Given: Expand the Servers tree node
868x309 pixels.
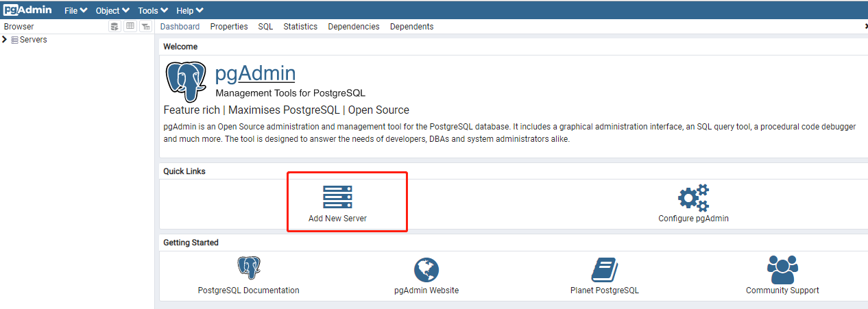Looking at the screenshot, I should click(5, 40).
